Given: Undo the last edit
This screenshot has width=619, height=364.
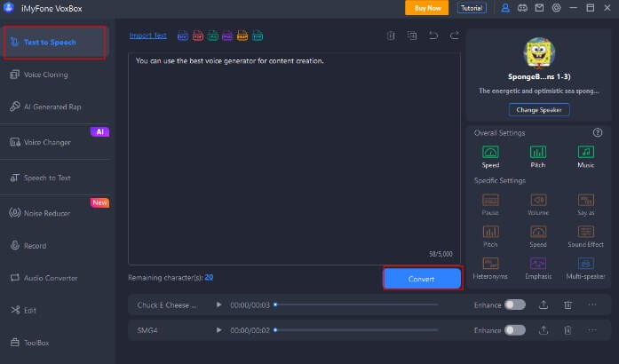Looking at the screenshot, I should pyautogui.click(x=433, y=36).
